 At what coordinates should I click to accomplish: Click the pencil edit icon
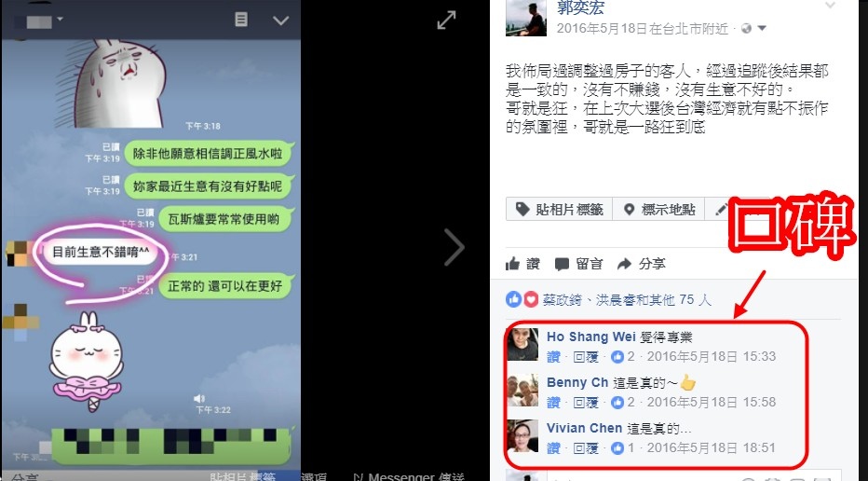pyautogui.click(x=721, y=210)
